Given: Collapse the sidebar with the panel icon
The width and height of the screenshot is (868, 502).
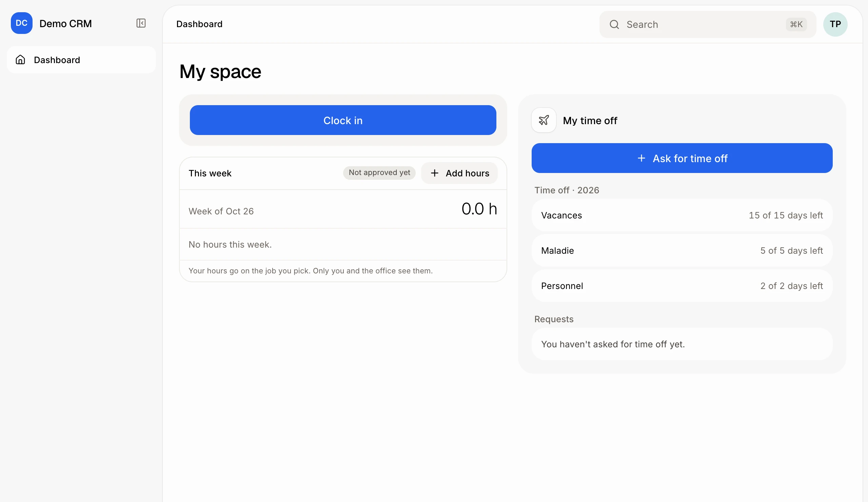Looking at the screenshot, I should pyautogui.click(x=141, y=23).
